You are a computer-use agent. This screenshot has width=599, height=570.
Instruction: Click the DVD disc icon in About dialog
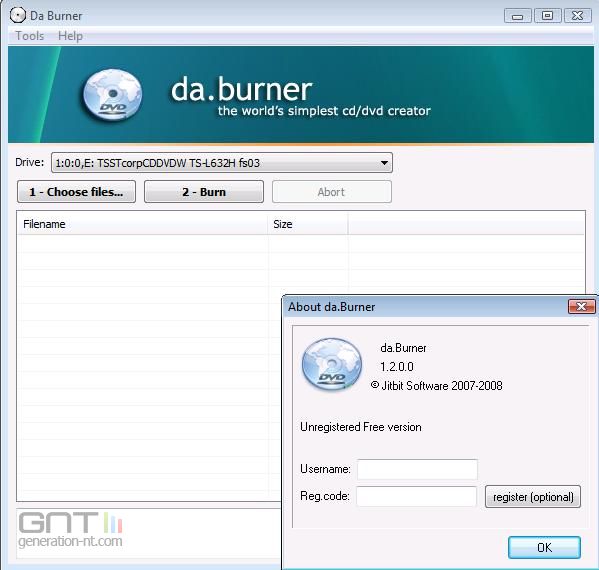coord(332,365)
